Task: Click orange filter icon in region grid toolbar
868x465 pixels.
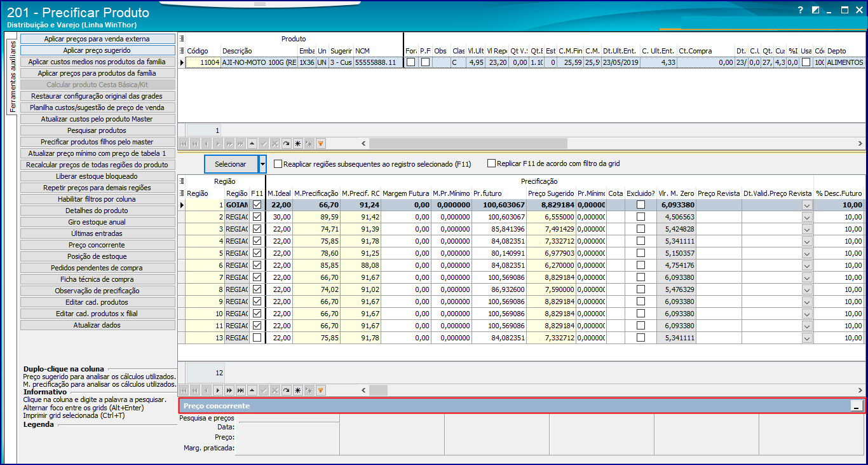Action: click(321, 390)
